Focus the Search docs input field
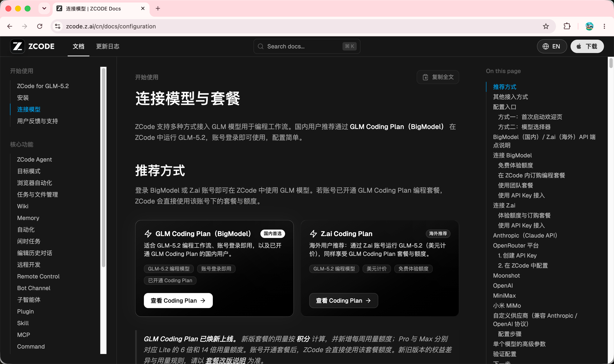The height and width of the screenshot is (364, 614). (x=307, y=46)
